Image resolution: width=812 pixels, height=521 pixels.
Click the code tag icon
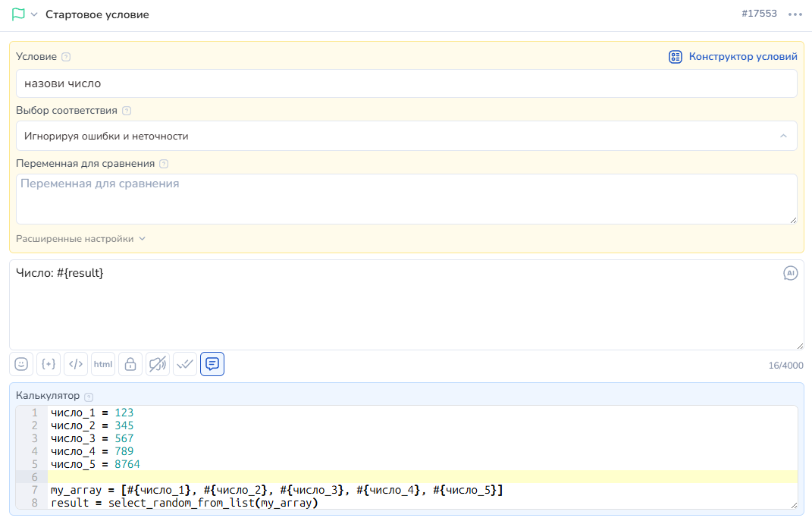(x=76, y=364)
